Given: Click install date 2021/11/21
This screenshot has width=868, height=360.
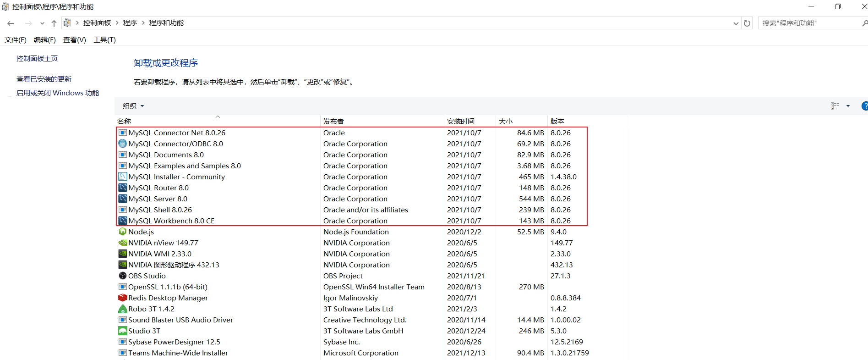Looking at the screenshot, I should pos(466,276).
